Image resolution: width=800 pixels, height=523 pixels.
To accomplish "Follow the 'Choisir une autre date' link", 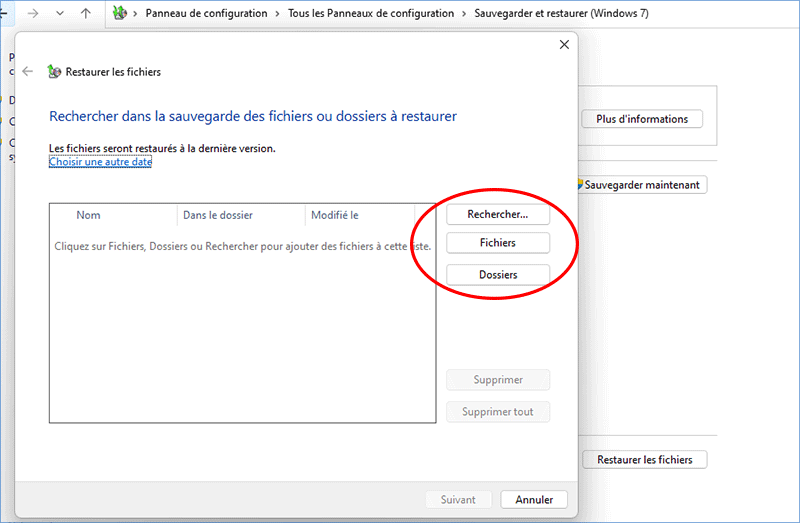I will click(101, 162).
